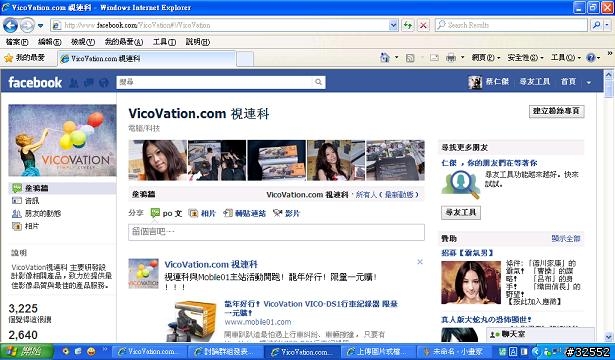Dismiss the post with its X button
This screenshot has width=615, height=360.
420,262
